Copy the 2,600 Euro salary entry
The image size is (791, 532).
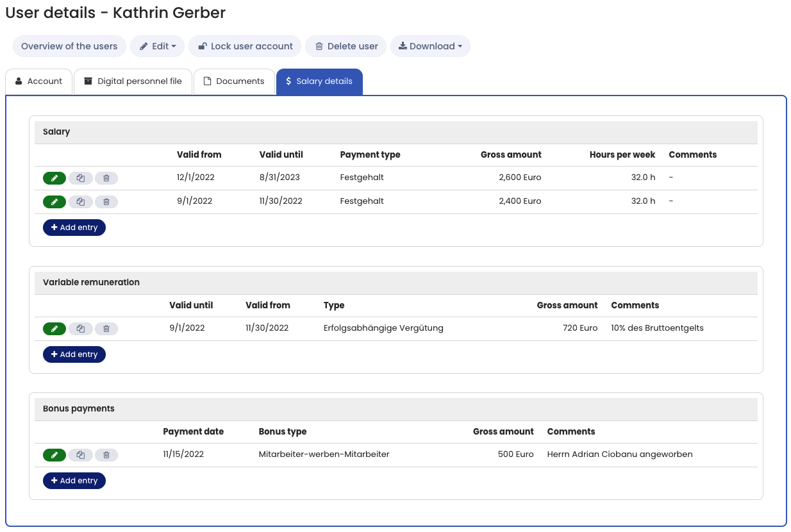pos(80,178)
